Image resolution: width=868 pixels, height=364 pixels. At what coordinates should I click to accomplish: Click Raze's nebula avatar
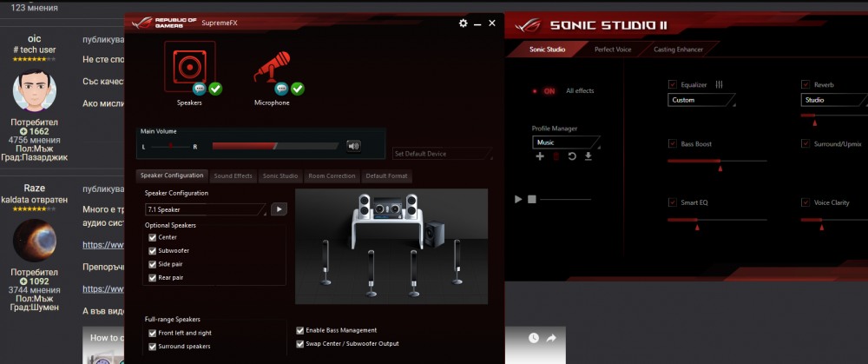[x=35, y=241]
